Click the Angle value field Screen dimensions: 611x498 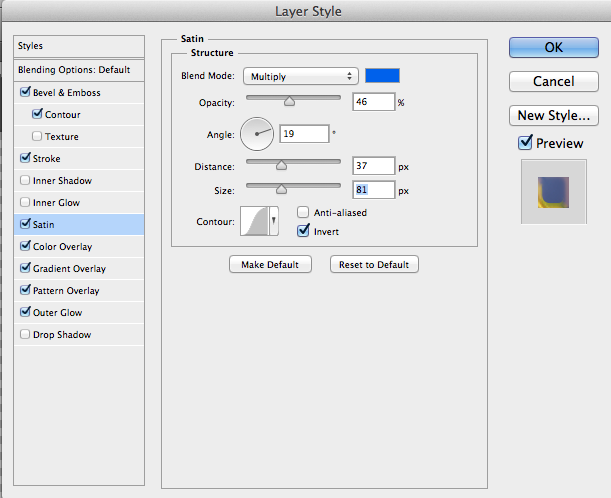tap(304, 134)
